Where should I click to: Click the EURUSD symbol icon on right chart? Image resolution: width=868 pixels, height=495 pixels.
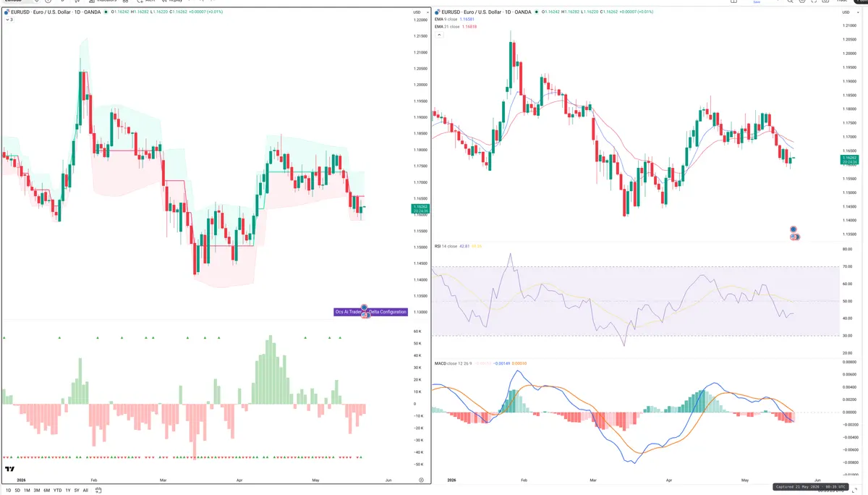coord(438,12)
